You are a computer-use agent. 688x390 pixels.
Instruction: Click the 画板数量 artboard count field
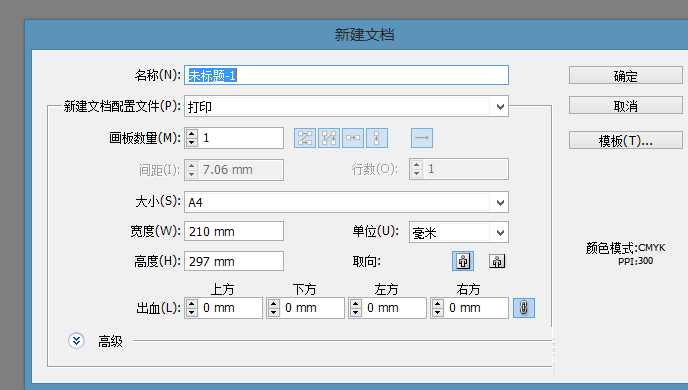tap(241, 138)
